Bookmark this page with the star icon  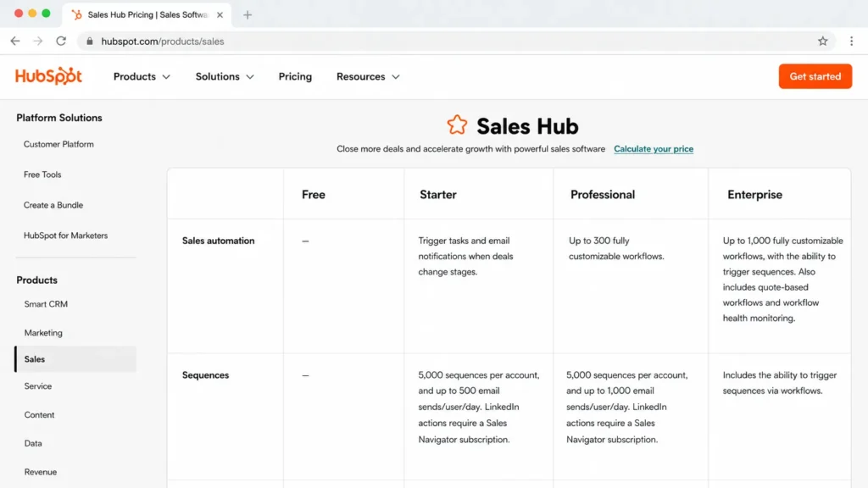pos(822,41)
